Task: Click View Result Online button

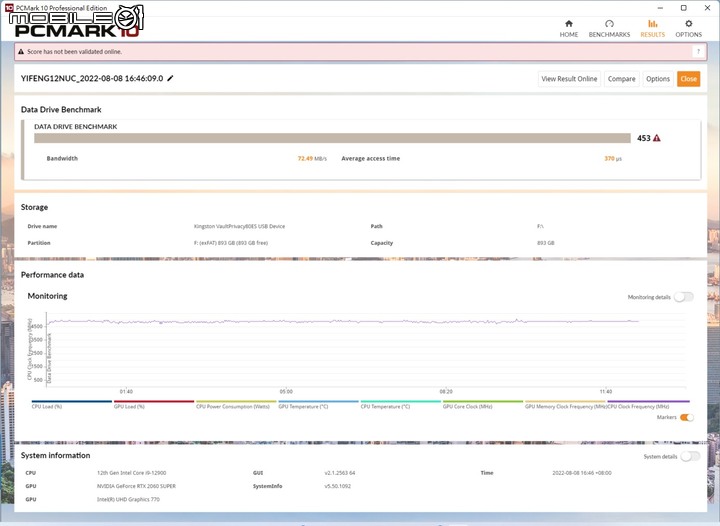Action: click(x=569, y=79)
